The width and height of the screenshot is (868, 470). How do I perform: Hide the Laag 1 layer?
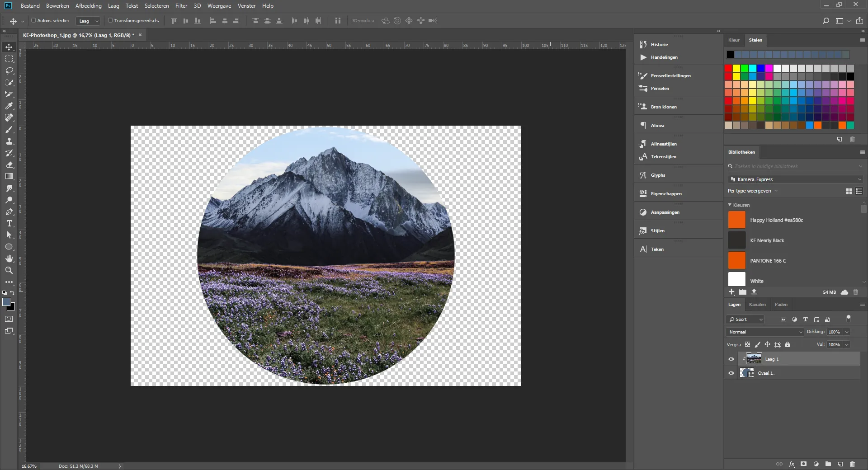731,359
